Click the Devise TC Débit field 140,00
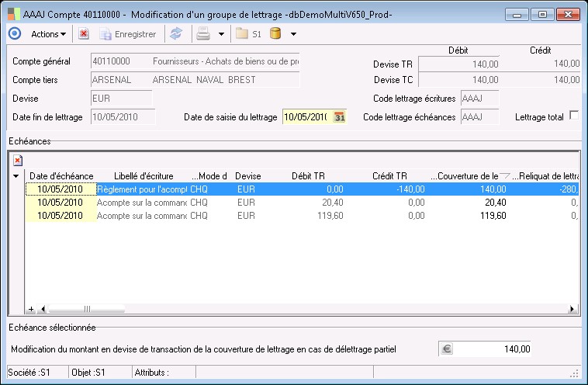 [x=459, y=79]
